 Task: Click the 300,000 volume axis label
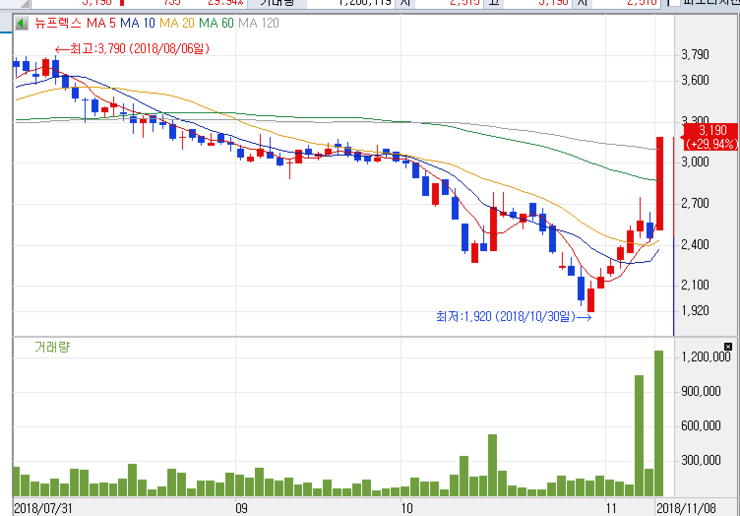coord(701,460)
